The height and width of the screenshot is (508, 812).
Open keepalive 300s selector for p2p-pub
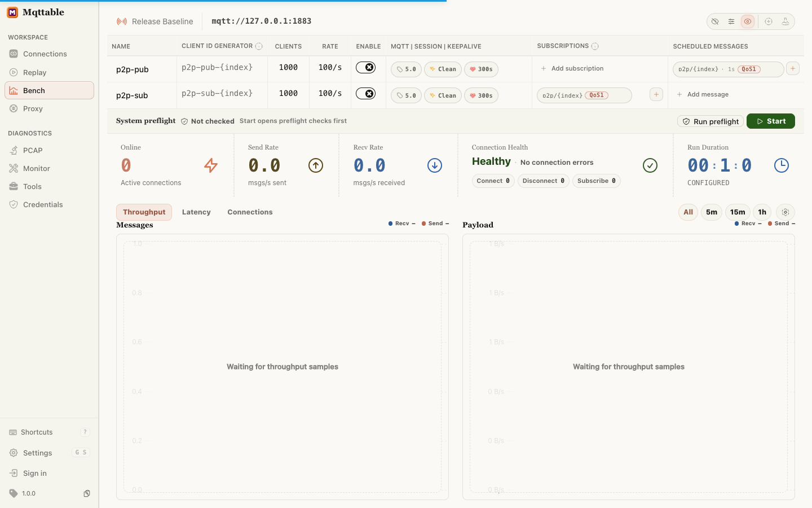coord(481,69)
